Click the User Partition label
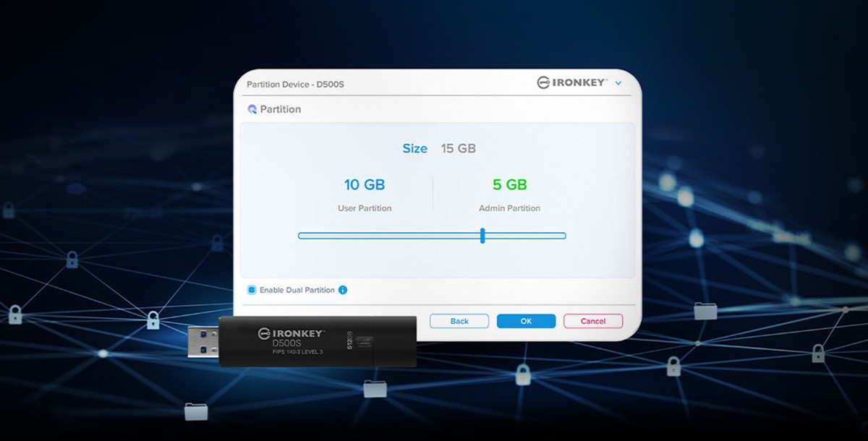This screenshot has height=441, width=868. point(365,208)
